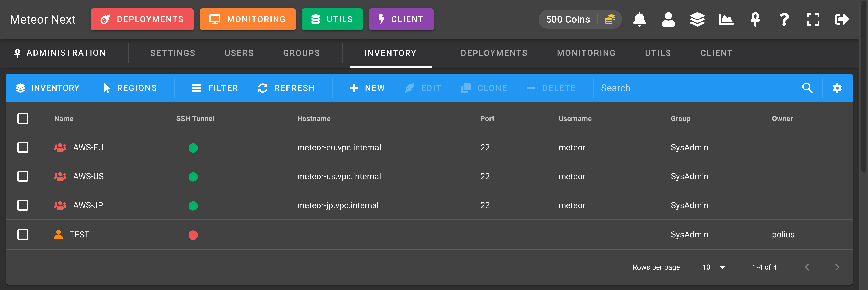Click the Inventory toolbar label

pyautogui.click(x=47, y=88)
